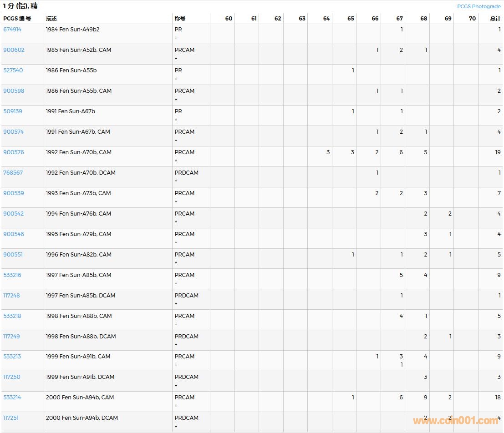Image resolution: width=504 pixels, height=433 pixels.
Task: Open the 533214 link for 2000 Fen CAM
Action: click(12, 398)
